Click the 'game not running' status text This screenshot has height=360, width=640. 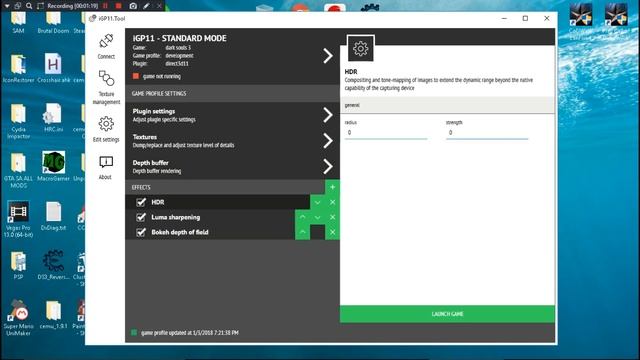click(x=162, y=76)
